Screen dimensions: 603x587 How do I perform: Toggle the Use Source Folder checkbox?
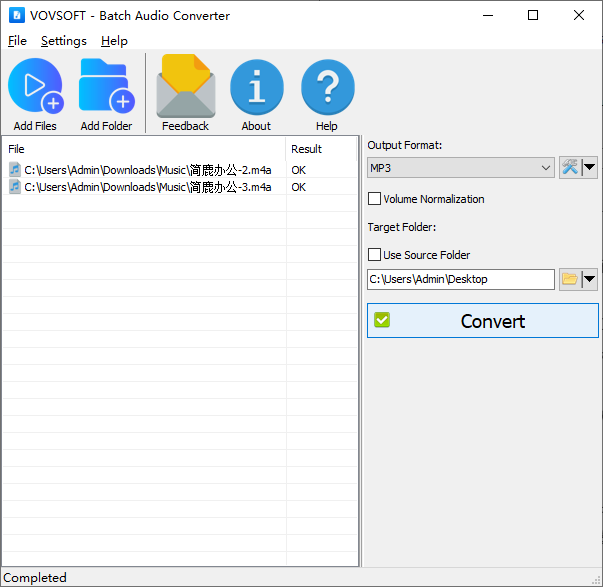click(x=375, y=255)
